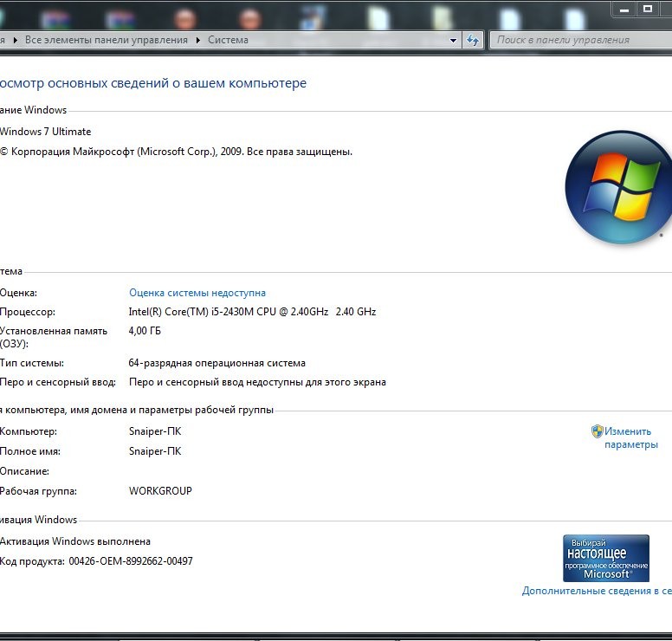Image resolution: width=672 pixels, height=641 pixels.
Task: Select the 'Система' breadcrumb item
Action: click(228, 40)
